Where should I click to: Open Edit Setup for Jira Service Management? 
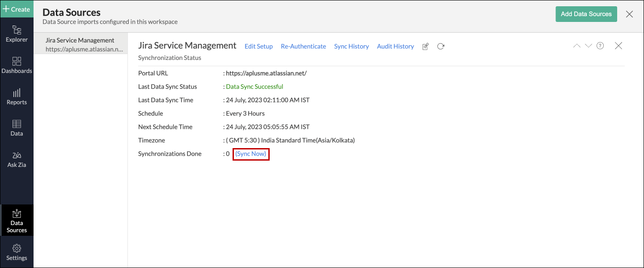pyautogui.click(x=258, y=46)
